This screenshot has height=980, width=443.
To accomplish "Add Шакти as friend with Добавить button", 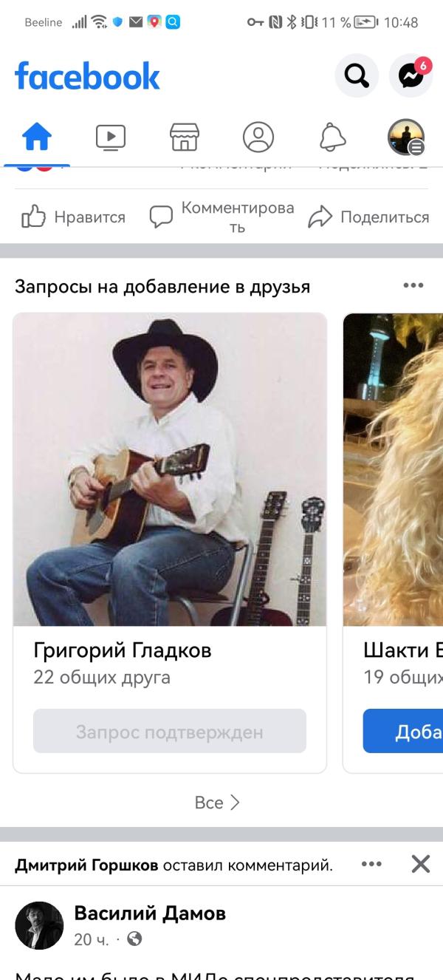I will tap(403, 731).
